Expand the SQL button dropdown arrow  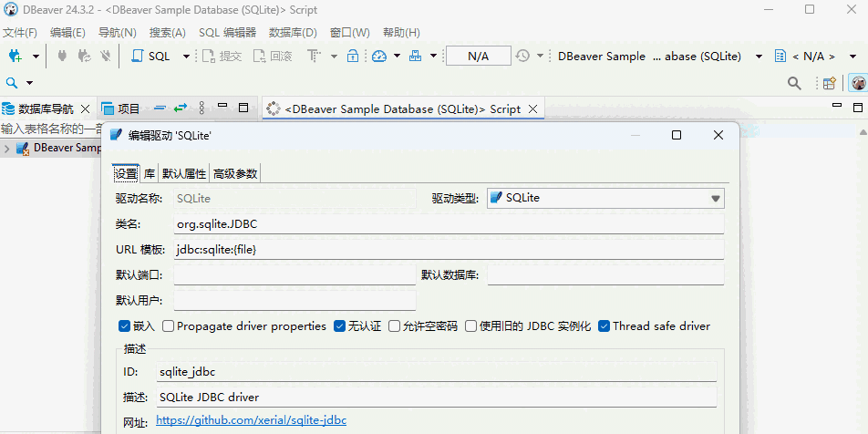(x=186, y=57)
